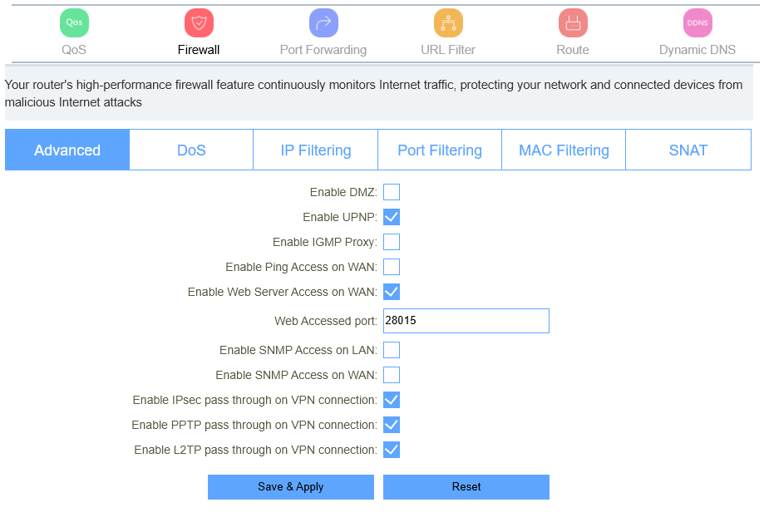This screenshot has width=764, height=532.
Task: Uncheck Web Server Access on WAN
Action: tap(392, 292)
